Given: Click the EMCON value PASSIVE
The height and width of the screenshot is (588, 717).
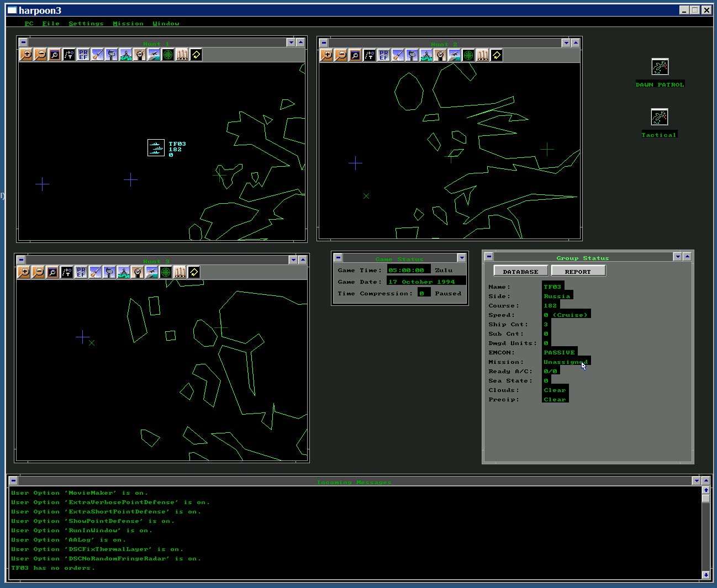Looking at the screenshot, I should coord(560,352).
